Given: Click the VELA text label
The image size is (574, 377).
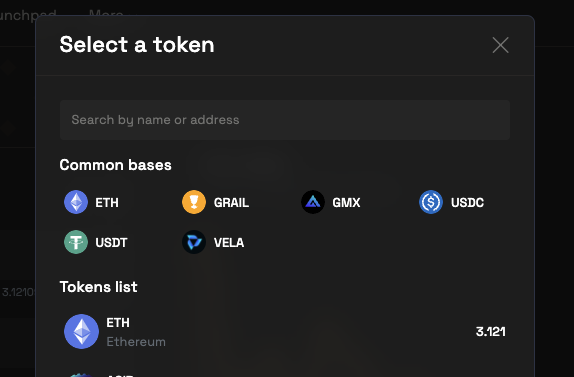Looking at the screenshot, I should (229, 242).
